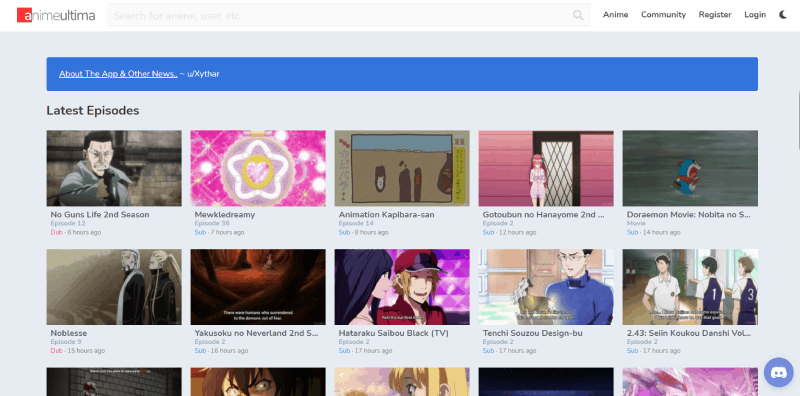The width and height of the screenshot is (800, 396).
Task: Click the search magnifier icon
Action: (578, 15)
